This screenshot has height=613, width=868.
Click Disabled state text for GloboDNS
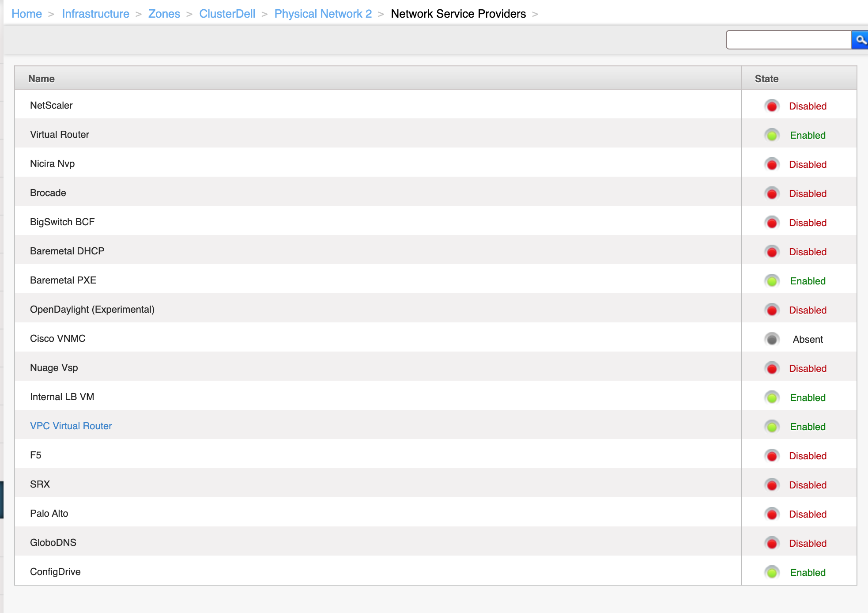808,543
